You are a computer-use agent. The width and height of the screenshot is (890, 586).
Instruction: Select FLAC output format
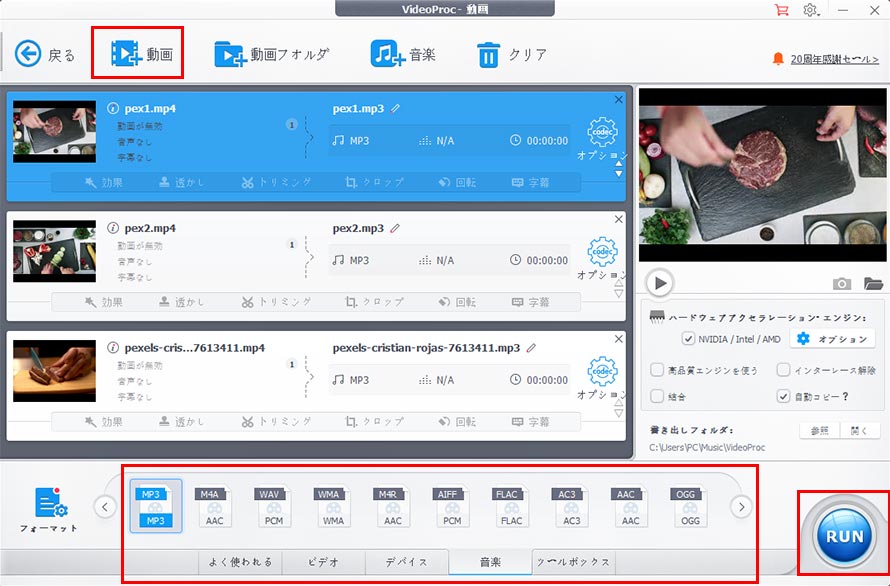(511, 506)
